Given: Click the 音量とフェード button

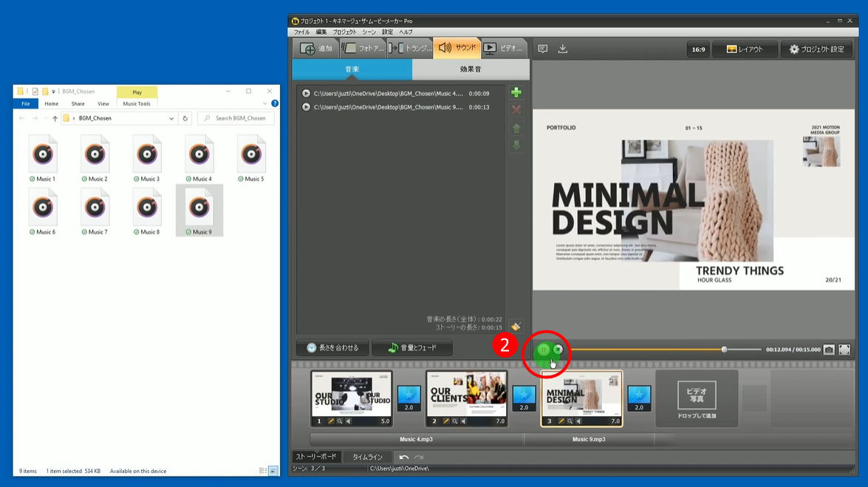Looking at the screenshot, I should point(412,348).
